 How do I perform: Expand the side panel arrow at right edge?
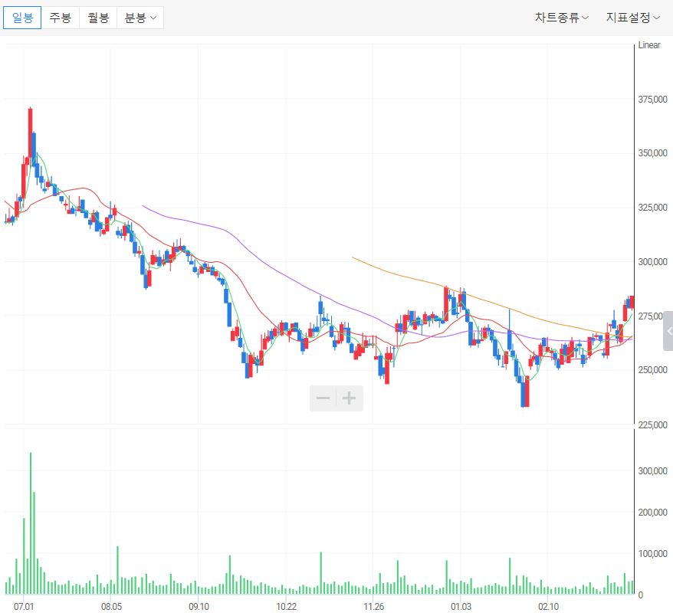click(668, 331)
